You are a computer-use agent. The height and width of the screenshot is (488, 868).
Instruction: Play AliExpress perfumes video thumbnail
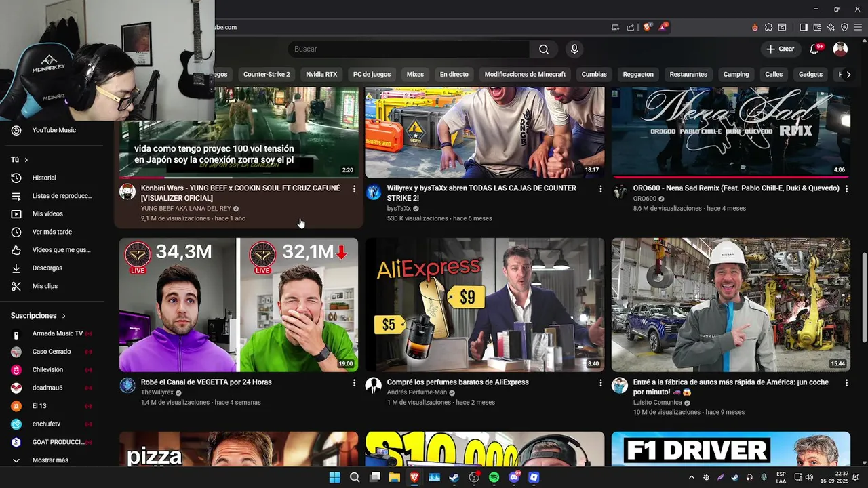click(485, 304)
